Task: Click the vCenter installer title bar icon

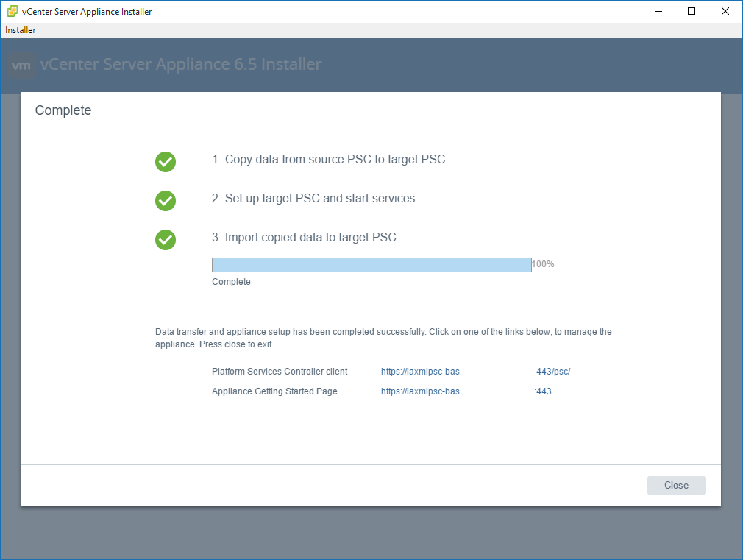Action: pyautogui.click(x=12, y=12)
